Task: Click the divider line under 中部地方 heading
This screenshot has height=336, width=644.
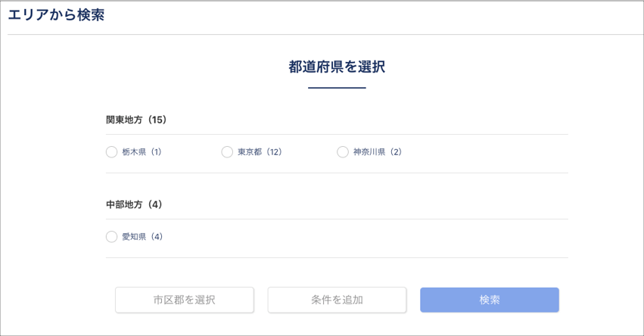Action: click(337, 219)
